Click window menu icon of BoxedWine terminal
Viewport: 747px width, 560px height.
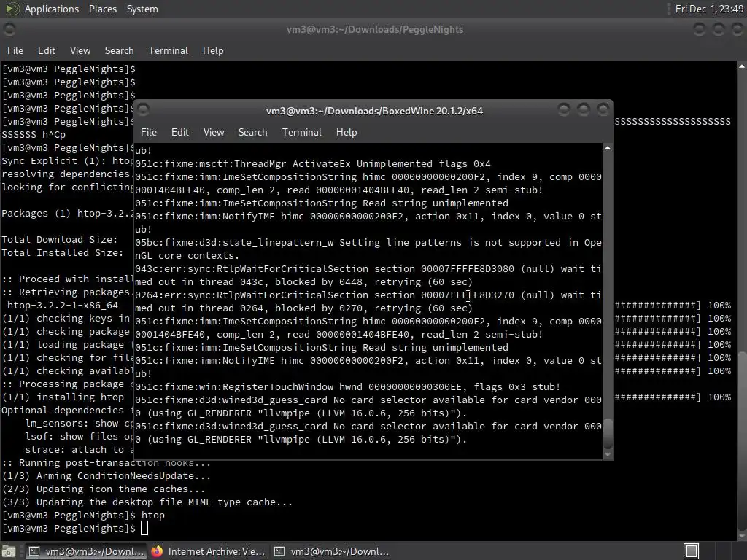[x=144, y=110]
